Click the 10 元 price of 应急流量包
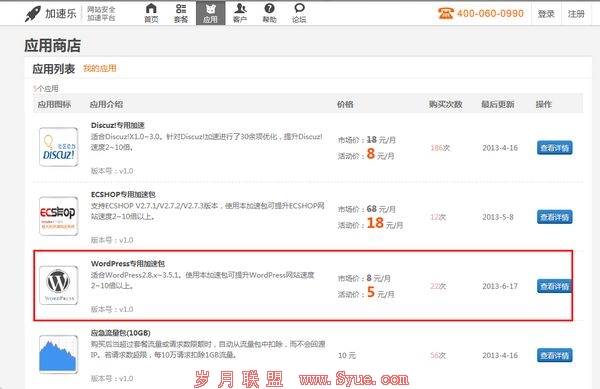This screenshot has height=389, width=600. [x=347, y=355]
